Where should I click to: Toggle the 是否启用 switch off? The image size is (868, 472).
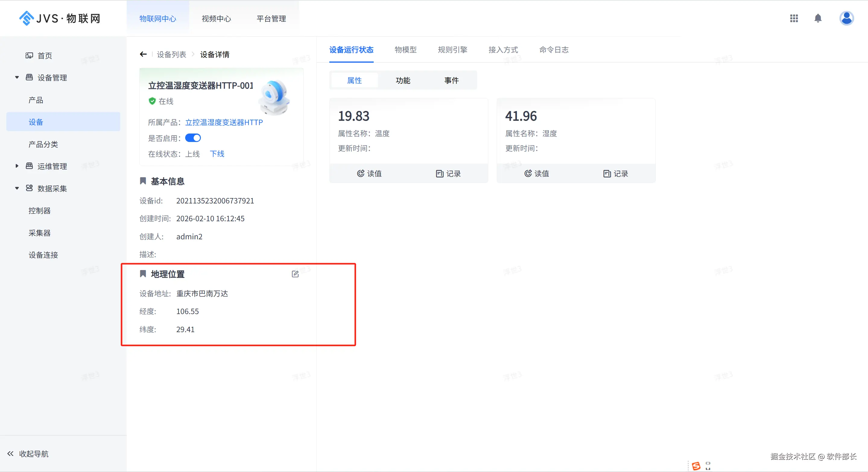click(x=193, y=138)
